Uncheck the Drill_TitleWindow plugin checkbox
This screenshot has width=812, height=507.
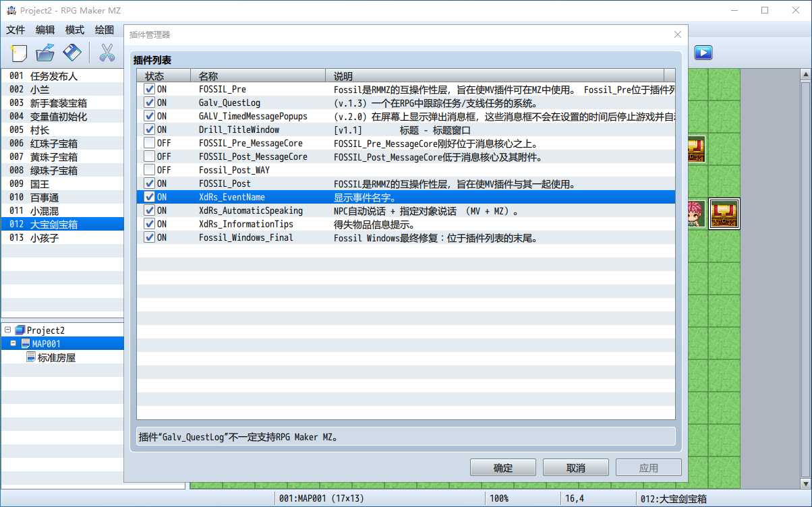point(149,129)
